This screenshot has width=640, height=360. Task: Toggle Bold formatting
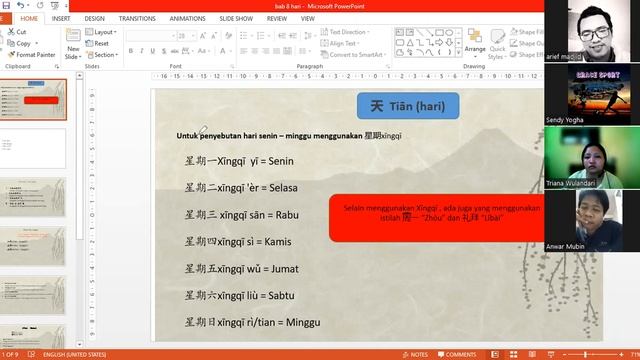pos(131,51)
